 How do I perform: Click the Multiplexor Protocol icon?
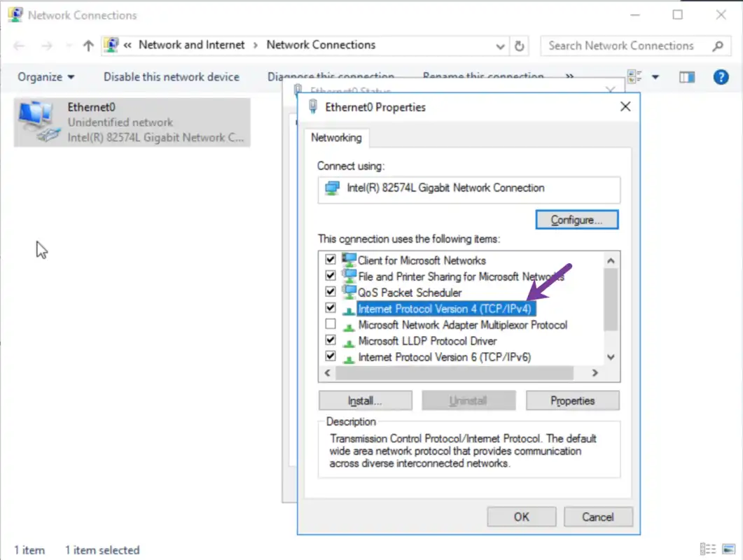349,326
